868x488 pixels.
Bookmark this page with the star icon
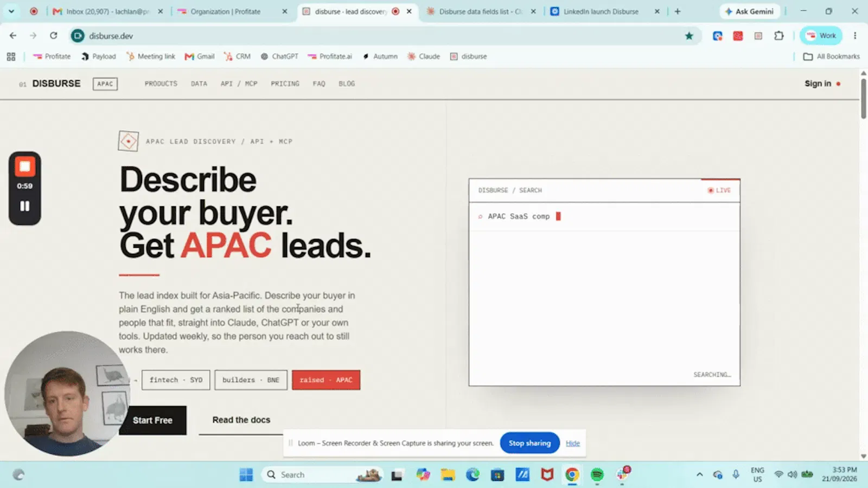tap(689, 36)
